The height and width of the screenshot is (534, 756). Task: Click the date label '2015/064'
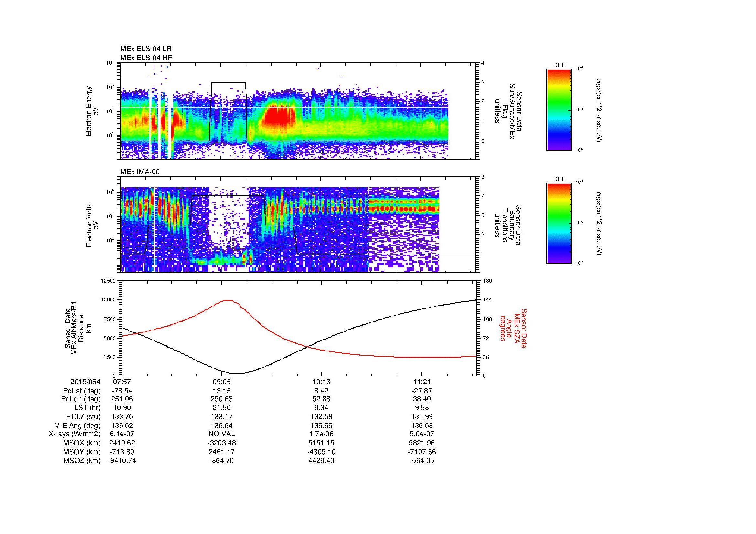pyautogui.click(x=85, y=382)
